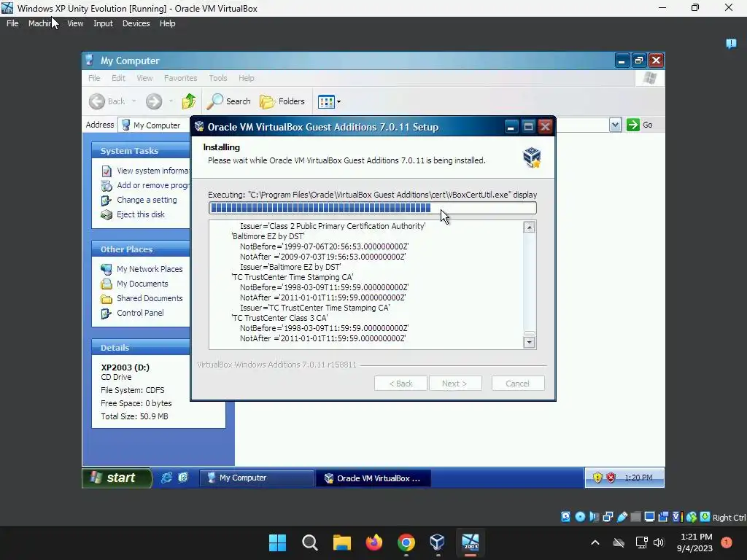The image size is (747, 560).
Task: Open File Explorer from host taskbar
Action: coord(341,542)
